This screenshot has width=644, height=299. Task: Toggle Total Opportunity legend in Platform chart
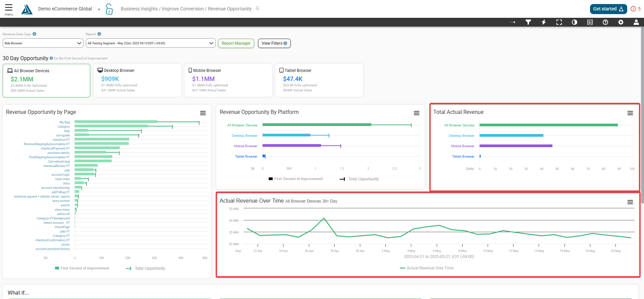coord(359,179)
